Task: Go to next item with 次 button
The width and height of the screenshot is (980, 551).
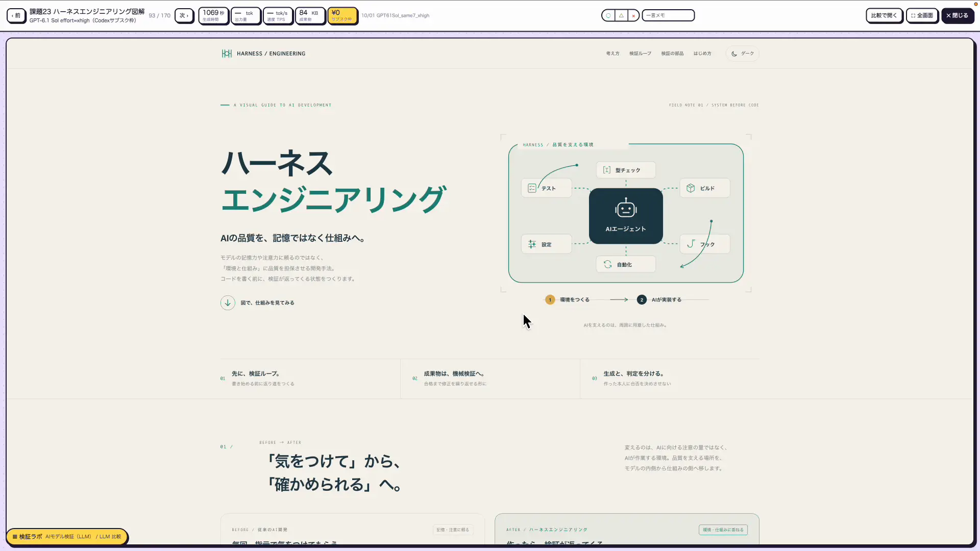Action: (184, 15)
